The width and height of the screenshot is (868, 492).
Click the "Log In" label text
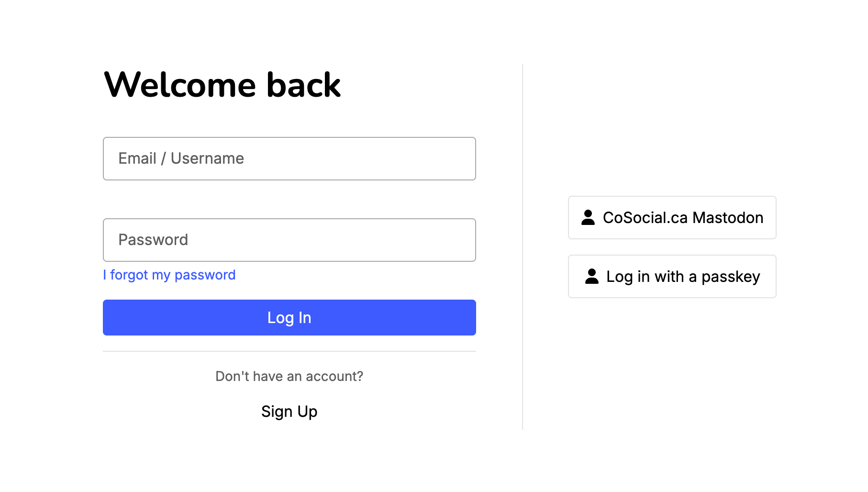point(289,318)
